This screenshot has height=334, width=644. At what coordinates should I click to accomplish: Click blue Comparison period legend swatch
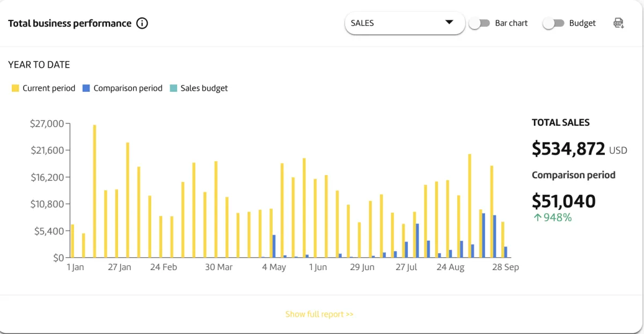pos(86,88)
